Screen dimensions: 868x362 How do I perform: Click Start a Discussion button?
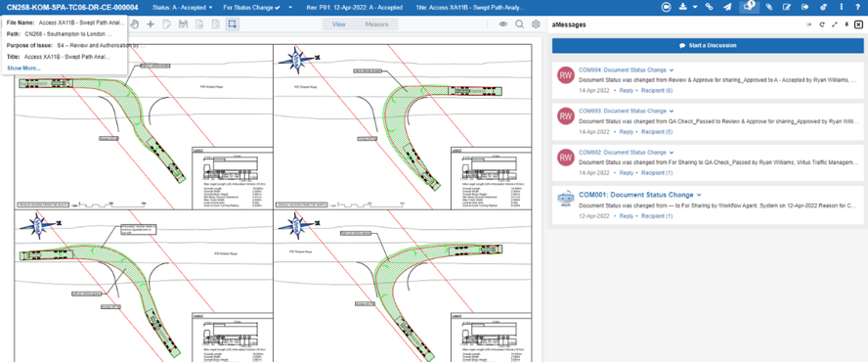click(x=708, y=45)
